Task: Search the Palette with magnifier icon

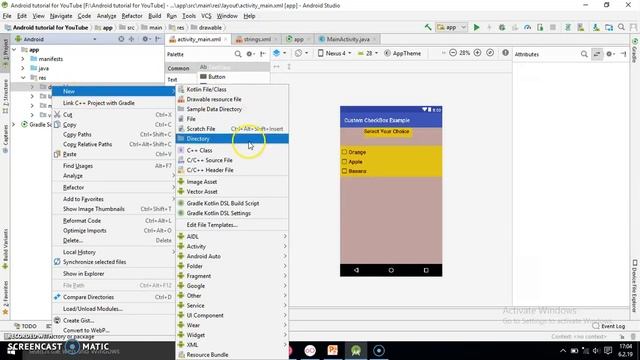Action: click(x=238, y=54)
